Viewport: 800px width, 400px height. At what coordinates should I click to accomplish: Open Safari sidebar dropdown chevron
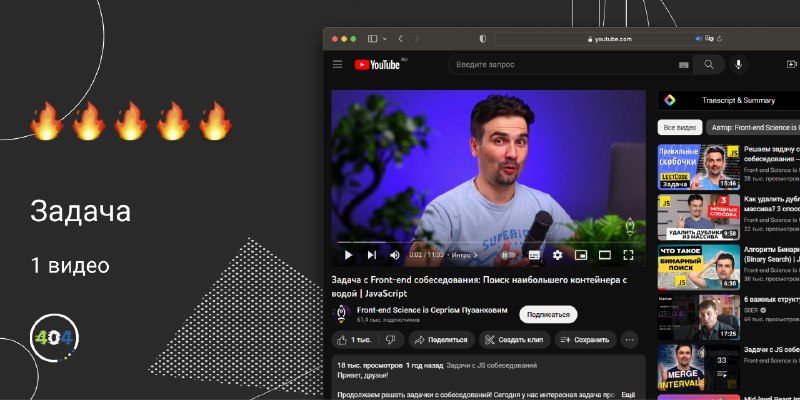[x=384, y=39]
